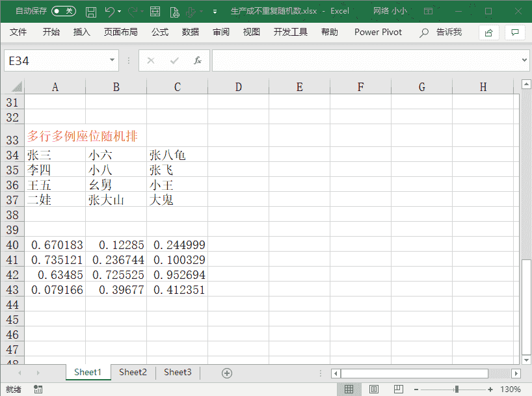
Task: Click the Name Box showing E34
Action: (x=56, y=60)
